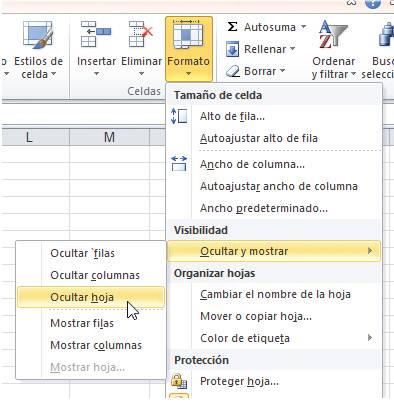Click the Autosuma sigma icon
The image size is (394, 415).
(232, 27)
